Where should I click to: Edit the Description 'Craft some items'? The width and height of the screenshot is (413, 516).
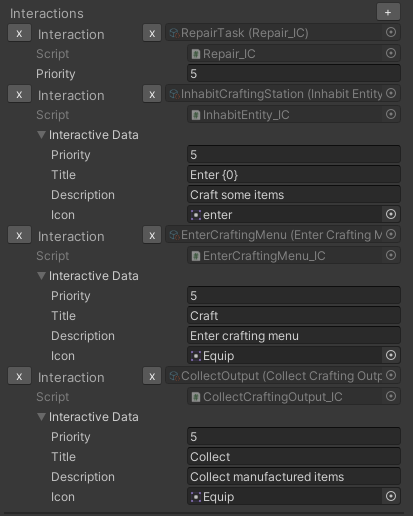(294, 194)
